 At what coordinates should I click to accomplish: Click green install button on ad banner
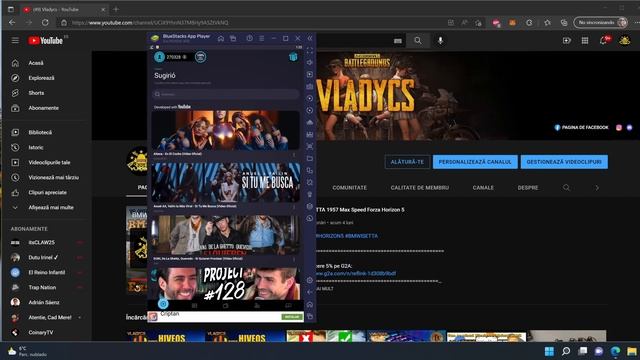click(x=292, y=317)
